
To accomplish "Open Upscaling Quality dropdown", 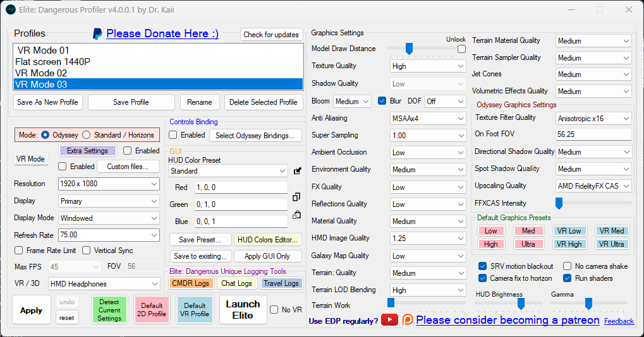I will pos(593,186).
